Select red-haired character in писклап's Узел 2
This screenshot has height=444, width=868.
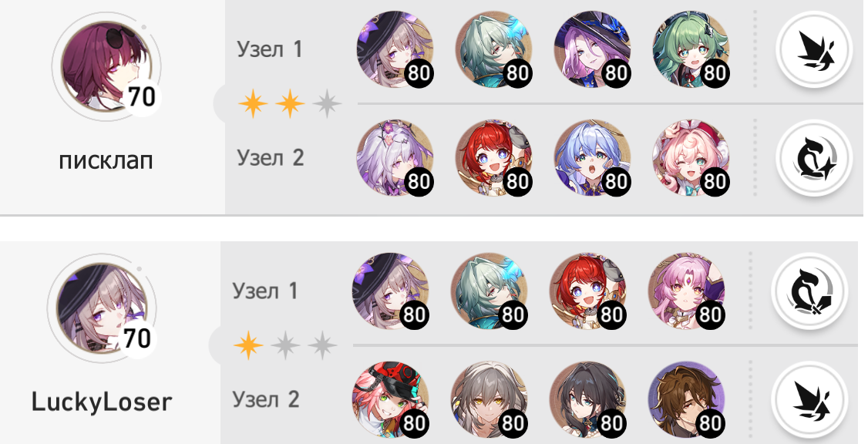494,158
